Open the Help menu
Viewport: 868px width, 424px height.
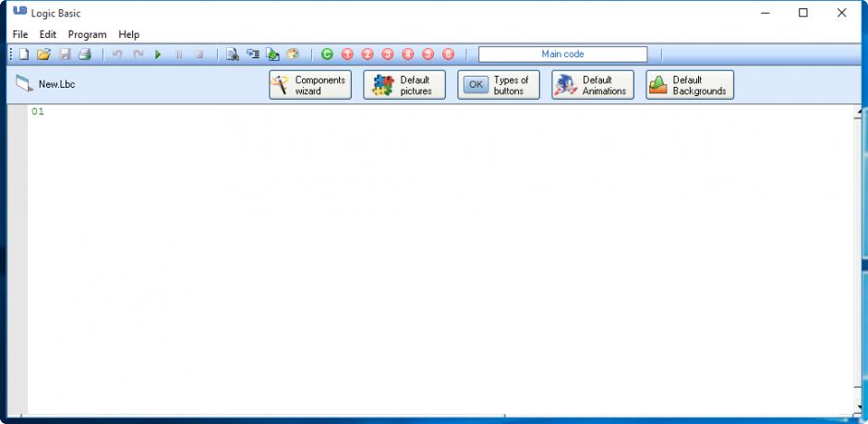click(x=129, y=34)
